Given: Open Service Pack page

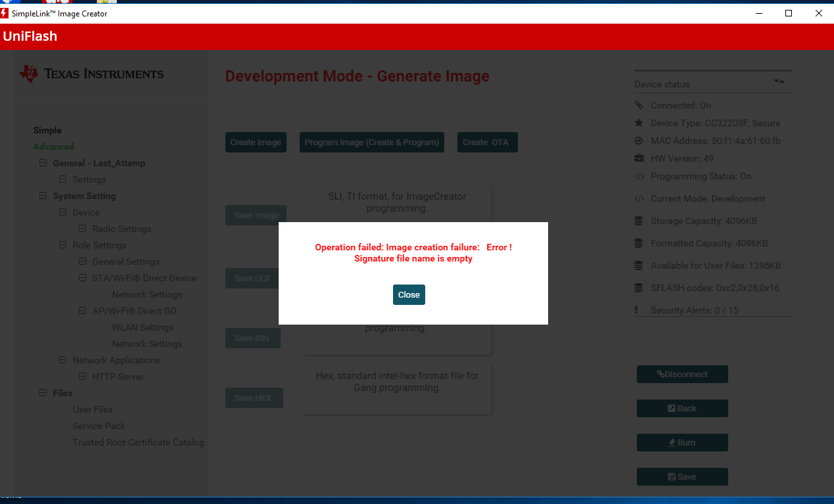Looking at the screenshot, I should tap(99, 426).
